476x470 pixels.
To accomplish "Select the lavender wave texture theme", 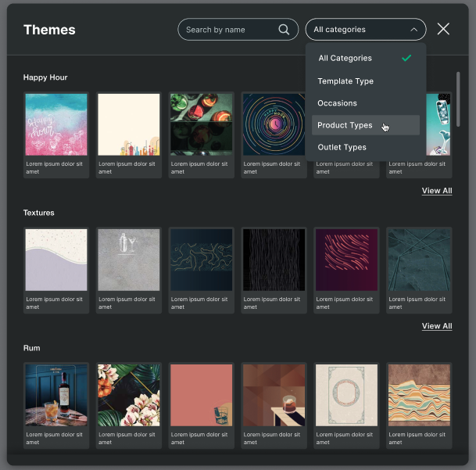I will tap(56, 260).
